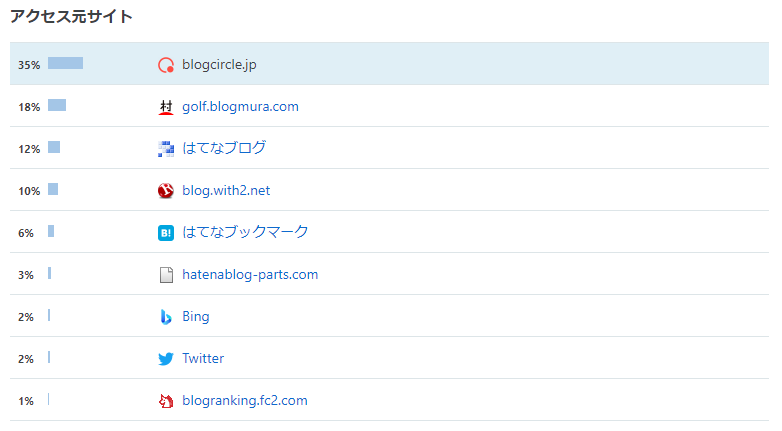This screenshot has width=782, height=431.
Task: Click the hatenablog-parts.com blank page icon
Action: 166,275
